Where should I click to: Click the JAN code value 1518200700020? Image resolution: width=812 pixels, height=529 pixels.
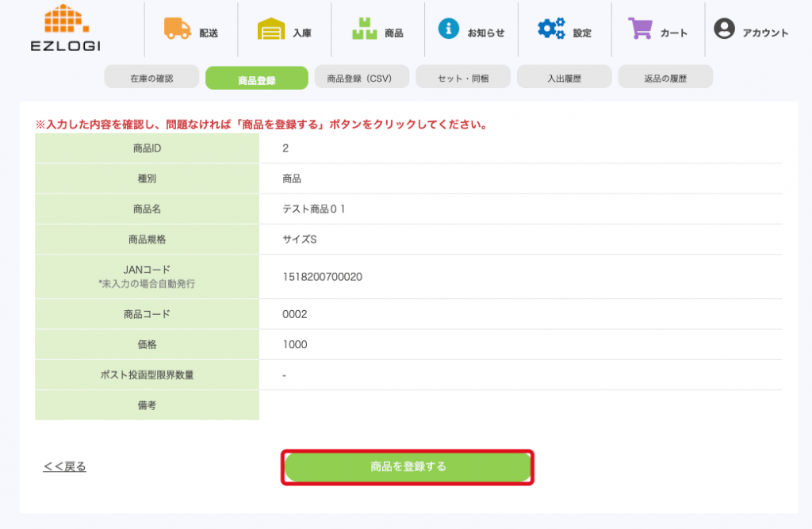322,277
